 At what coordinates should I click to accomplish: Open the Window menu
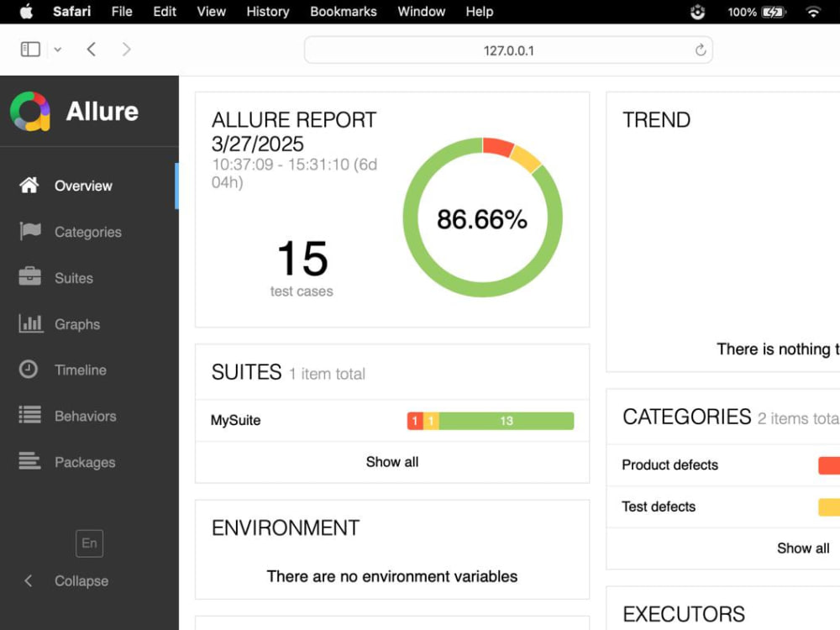[421, 12]
